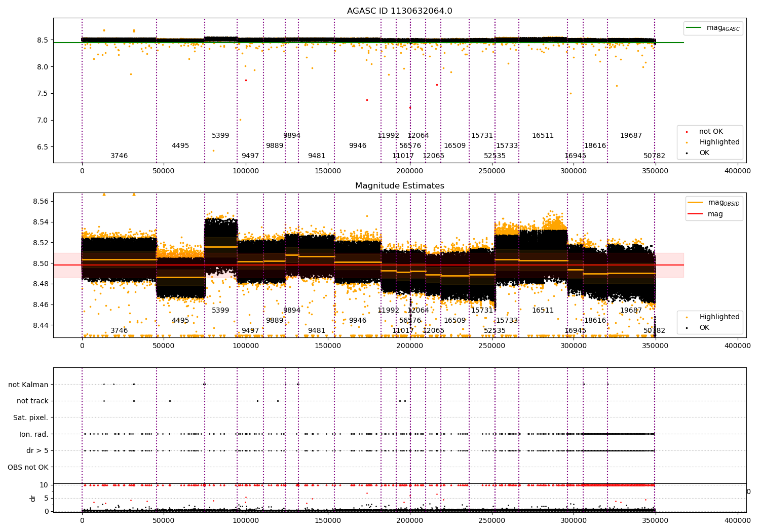Click the title 'AGASC ID 1130632064.0'
Viewport: 760px width, 532px height.
coord(399,11)
